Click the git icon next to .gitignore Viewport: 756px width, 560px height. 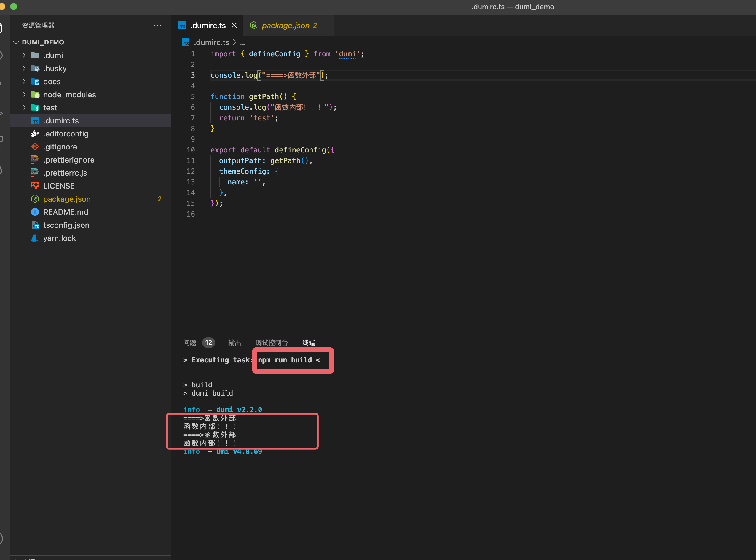[x=35, y=147]
